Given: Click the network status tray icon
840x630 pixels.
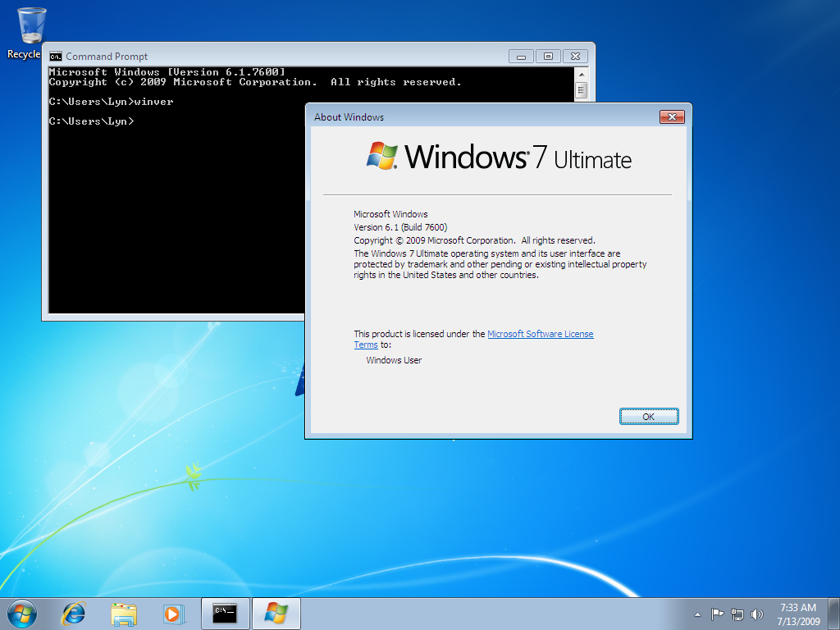Looking at the screenshot, I should (737, 614).
